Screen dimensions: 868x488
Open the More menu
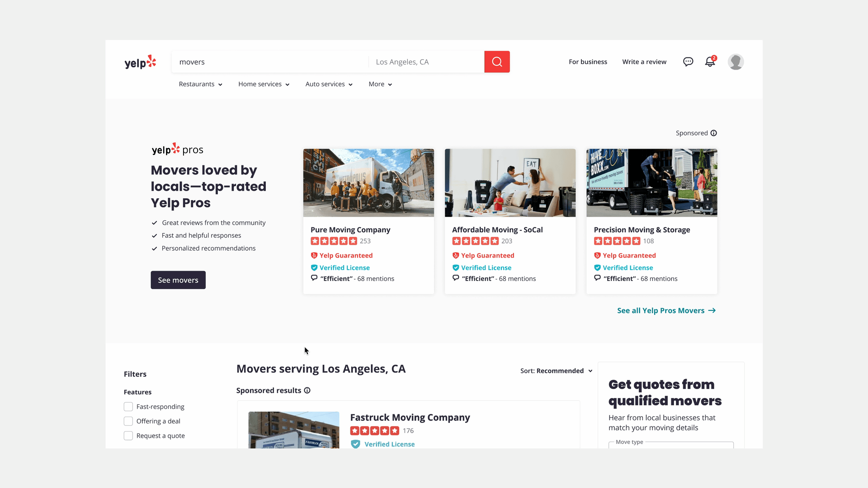click(x=380, y=84)
